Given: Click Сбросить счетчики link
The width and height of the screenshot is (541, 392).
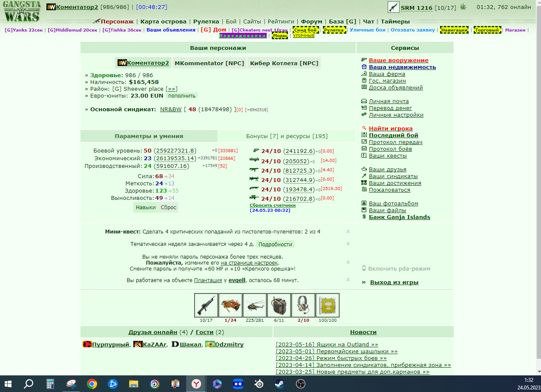Looking at the screenshot, I should point(273,205).
